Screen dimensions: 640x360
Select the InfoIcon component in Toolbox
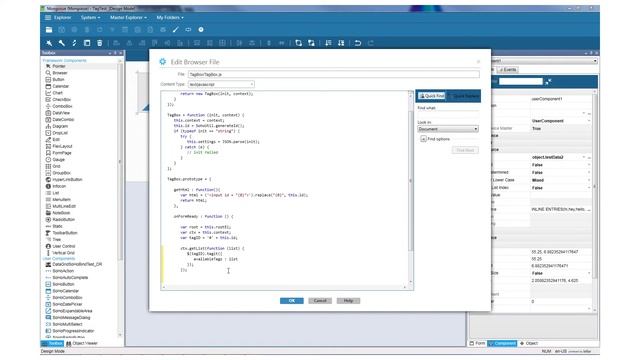[x=59, y=186]
